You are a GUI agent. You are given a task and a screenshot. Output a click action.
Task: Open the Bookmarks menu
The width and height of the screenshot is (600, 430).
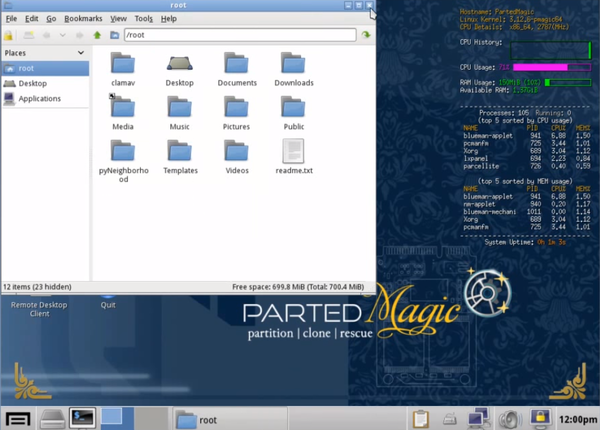click(x=83, y=18)
